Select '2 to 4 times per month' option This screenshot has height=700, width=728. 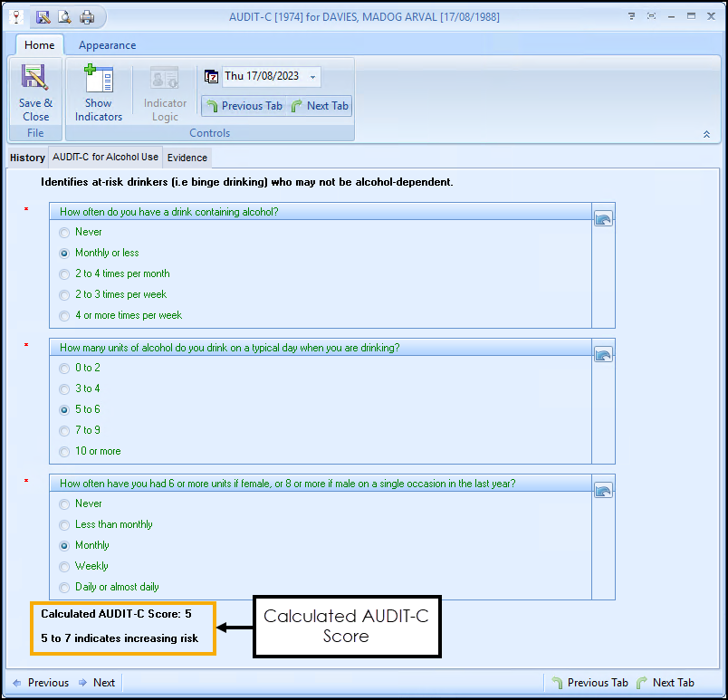[64, 274]
